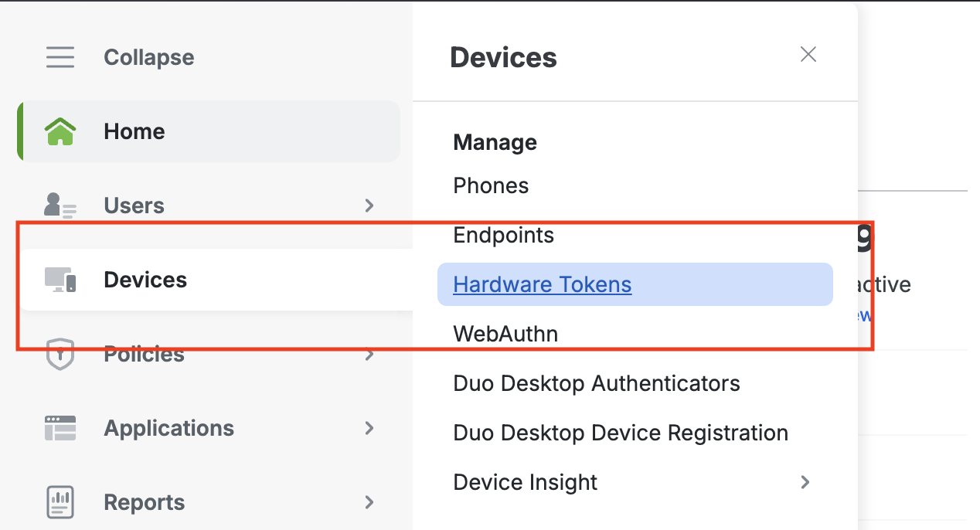Open Policies via the shield icon
Screen dimensions: 980x530
[x=60, y=354]
